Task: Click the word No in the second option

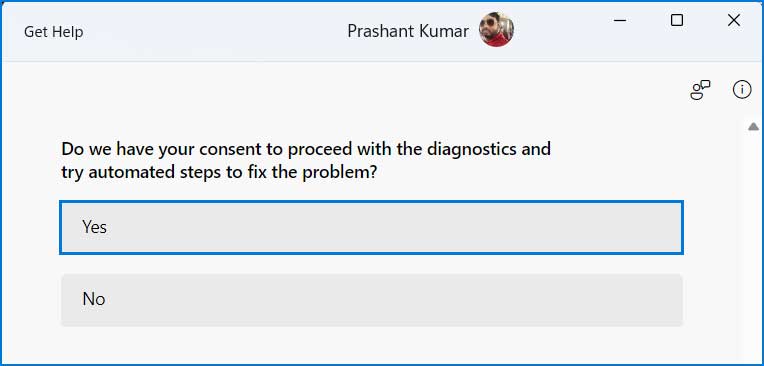Action: pos(94,299)
